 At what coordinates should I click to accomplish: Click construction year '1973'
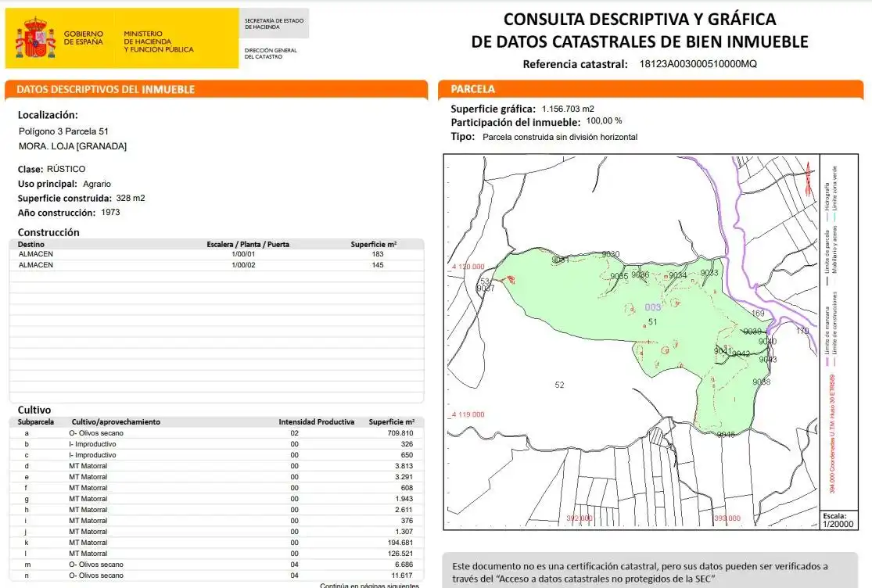click(x=110, y=213)
